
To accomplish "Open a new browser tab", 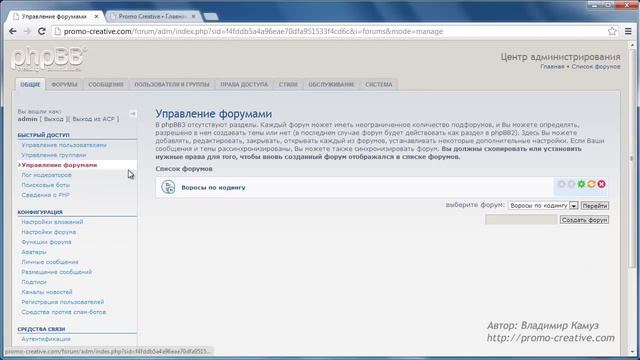I will click(211, 17).
